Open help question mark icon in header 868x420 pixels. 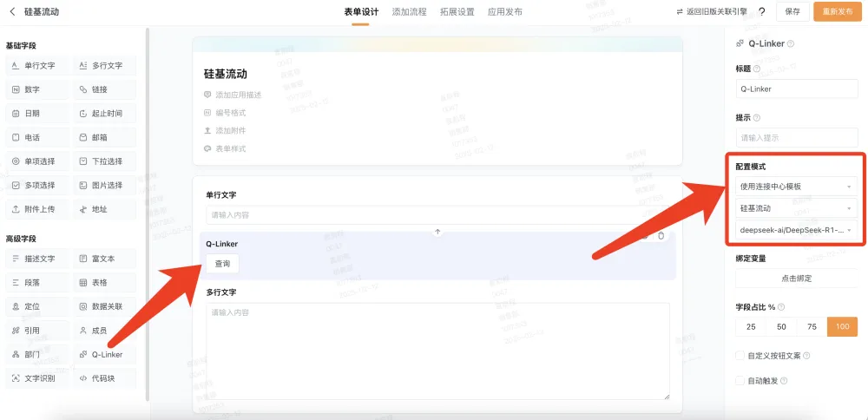[762, 11]
